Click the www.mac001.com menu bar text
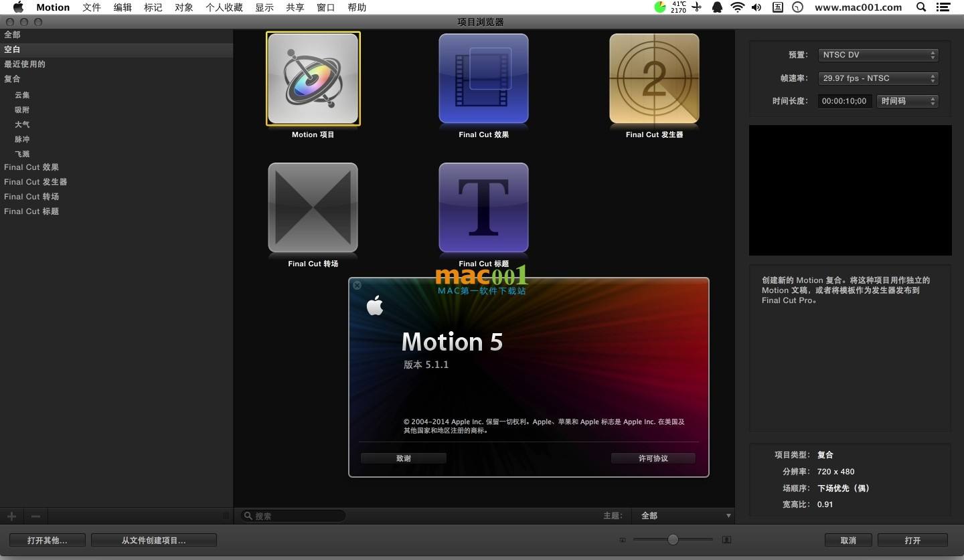The height and width of the screenshot is (560, 964). (x=858, y=7)
